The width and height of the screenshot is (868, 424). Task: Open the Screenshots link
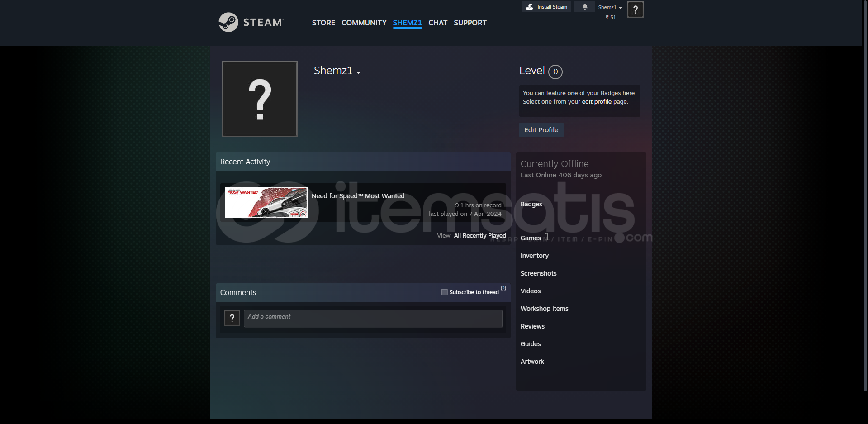[x=538, y=273]
